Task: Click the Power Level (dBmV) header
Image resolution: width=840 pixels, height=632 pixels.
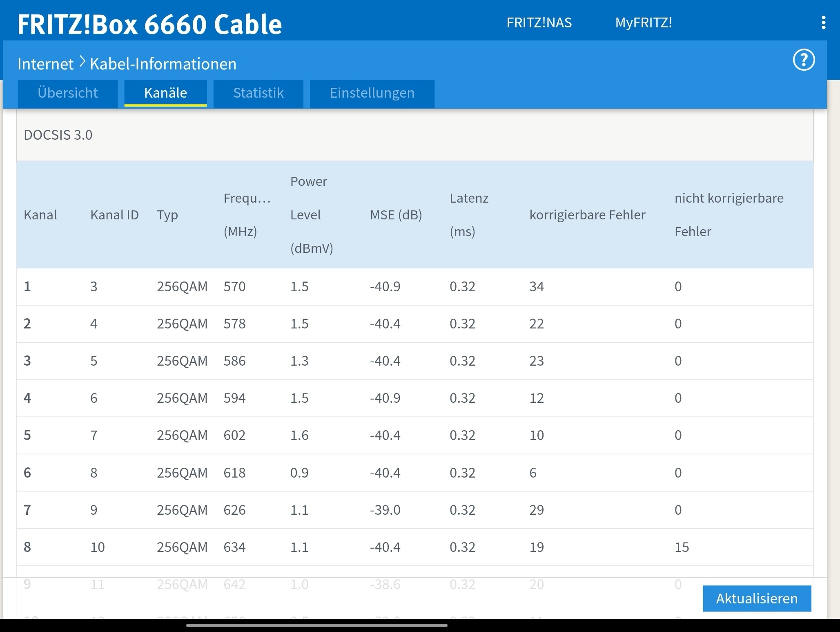Action: [311, 215]
